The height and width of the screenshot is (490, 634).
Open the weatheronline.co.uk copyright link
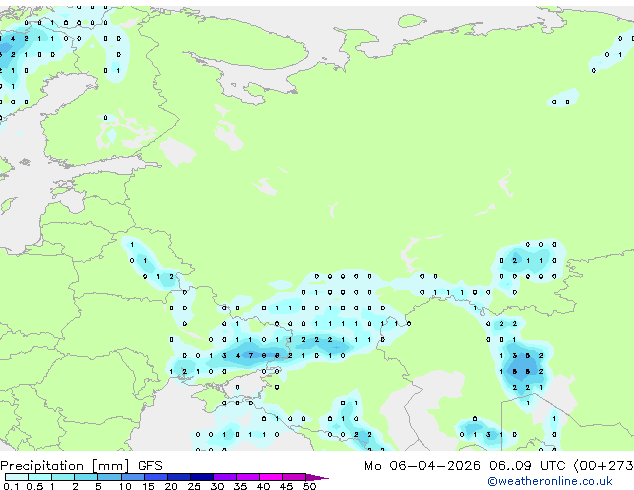tap(549, 481)
